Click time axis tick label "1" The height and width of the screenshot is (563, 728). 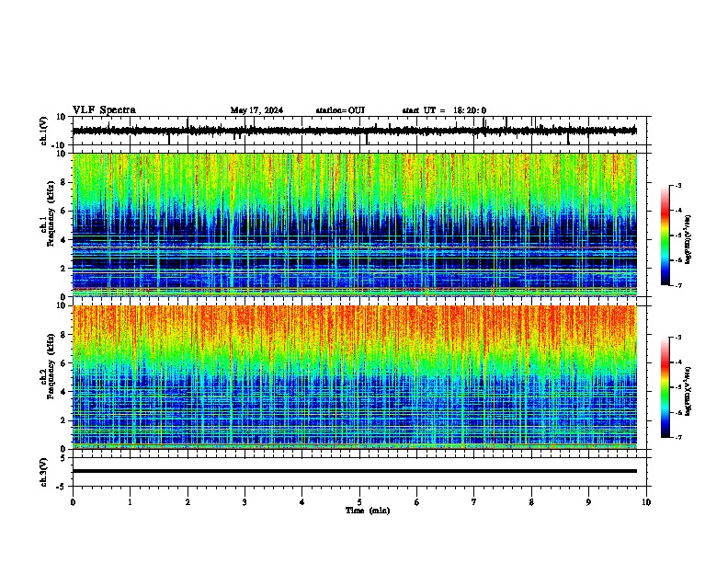click(130, 502)
